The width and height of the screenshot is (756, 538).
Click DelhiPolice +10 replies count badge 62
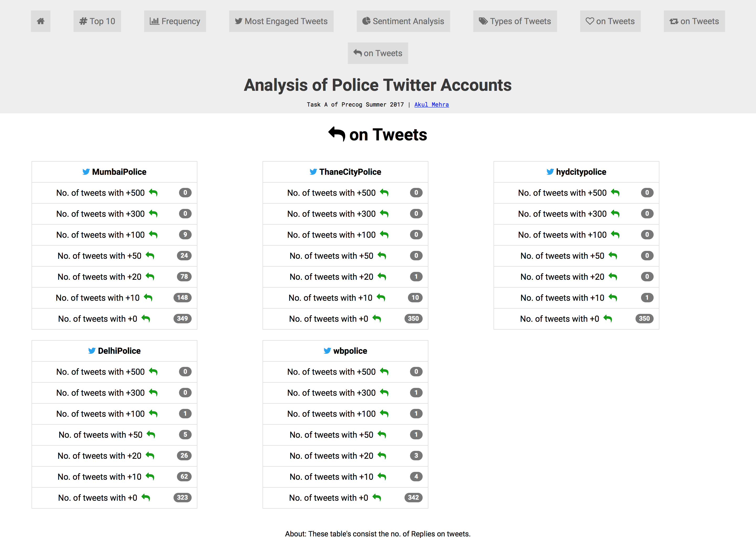click(184, 476)
